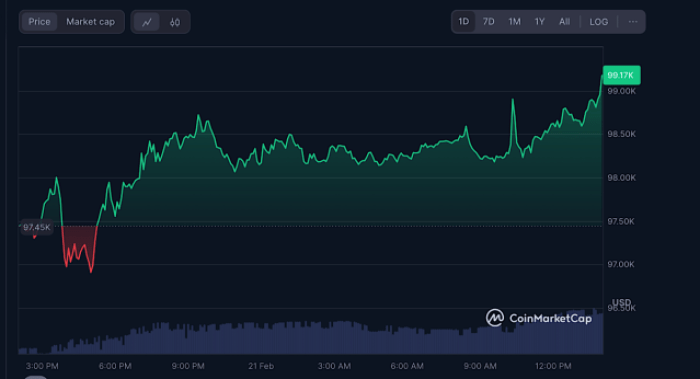Select the 1M time range
This screenshot has height=379, width=700.
(x=514, y=22)
